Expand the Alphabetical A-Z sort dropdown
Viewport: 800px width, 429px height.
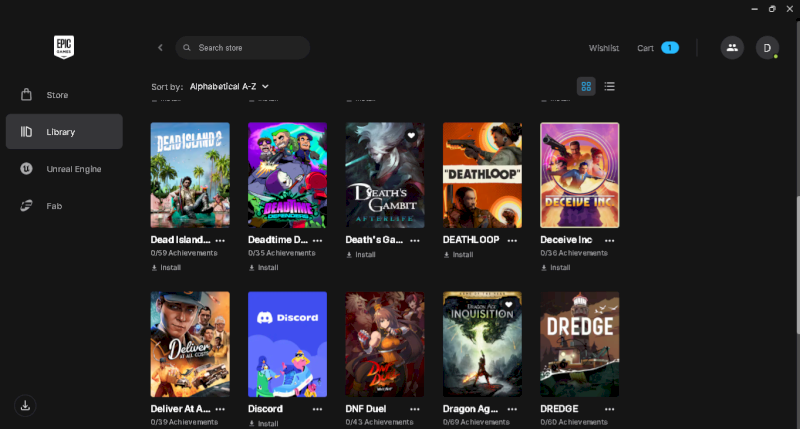[x=229, y=87]
